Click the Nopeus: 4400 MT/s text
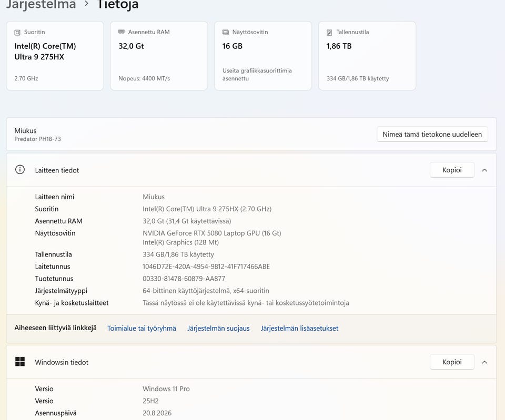Image resolution: width=505 pixels, height=420 pixels. [144, 78]
